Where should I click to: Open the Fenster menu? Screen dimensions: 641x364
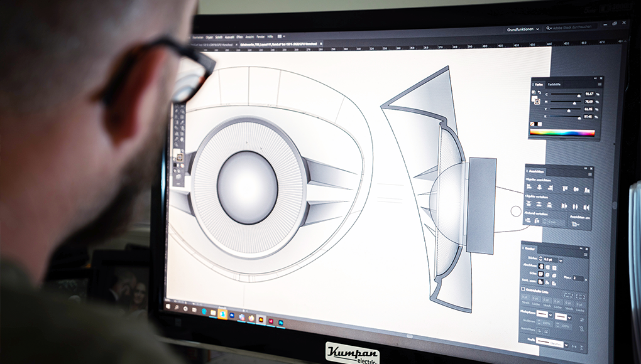click(261, 36)
